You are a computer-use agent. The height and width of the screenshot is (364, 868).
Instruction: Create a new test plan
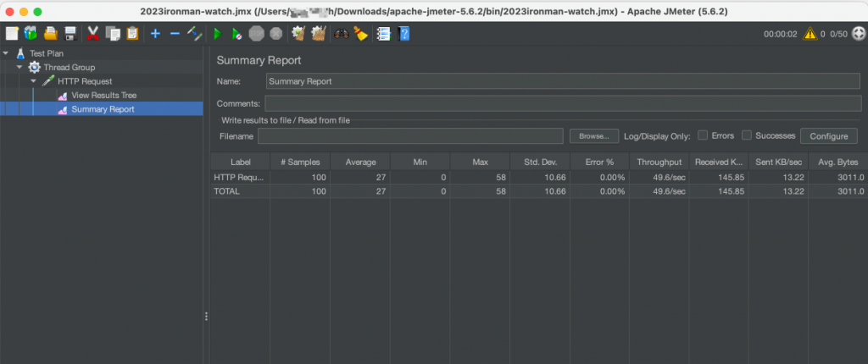coord(12,34)
